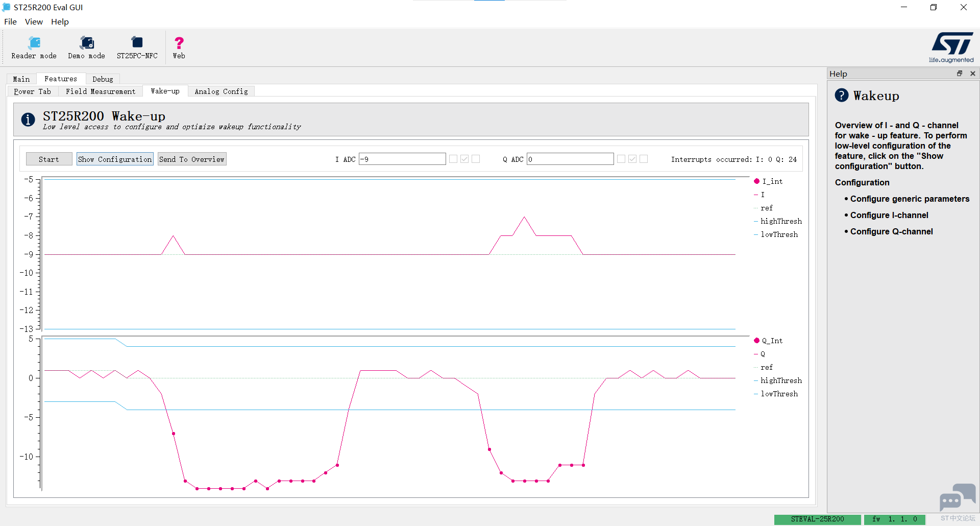The image size is (980, 526).
Task: Click the question mark icon beside Wakeup
Action: point(842,95)
